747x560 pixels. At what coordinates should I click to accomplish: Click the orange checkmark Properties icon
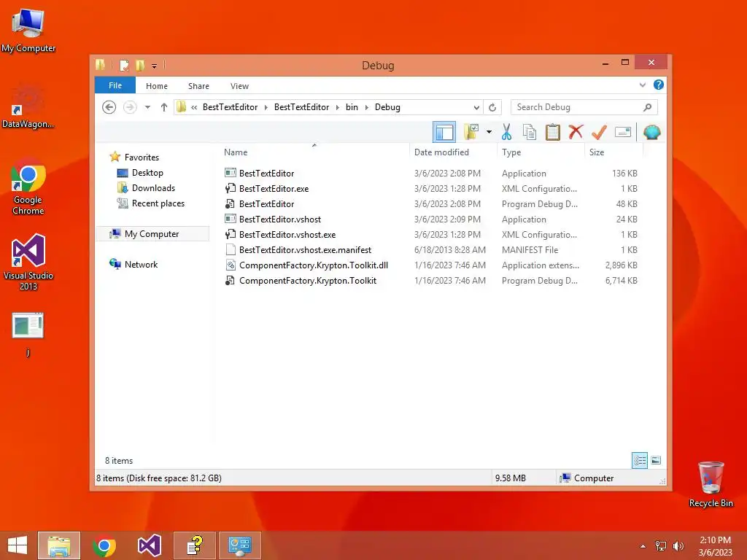coord(599,132)
